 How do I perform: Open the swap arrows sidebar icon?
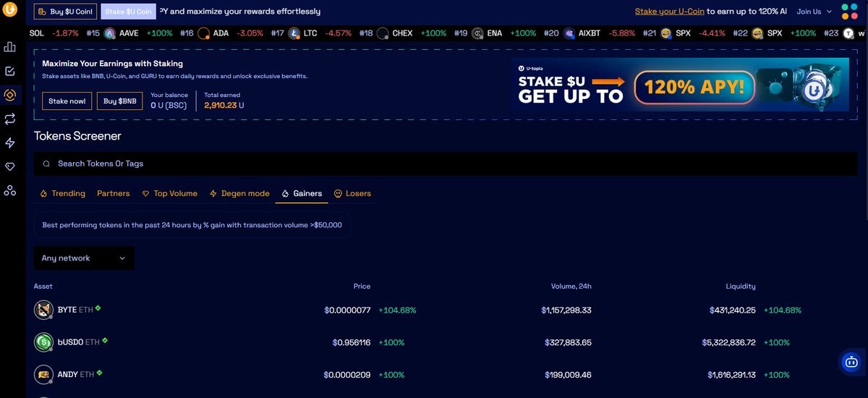(x=10, y=119)
